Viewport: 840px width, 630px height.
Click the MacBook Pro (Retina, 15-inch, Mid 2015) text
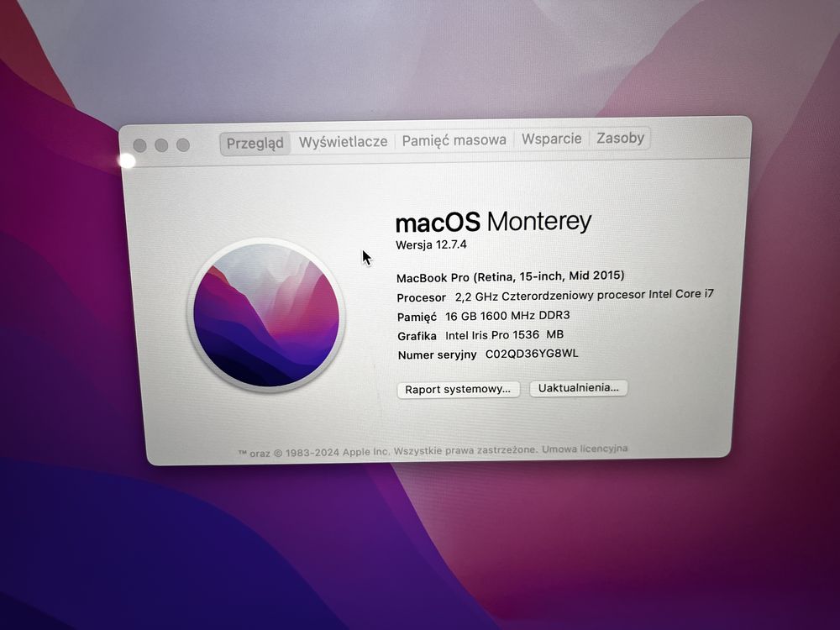510,276
